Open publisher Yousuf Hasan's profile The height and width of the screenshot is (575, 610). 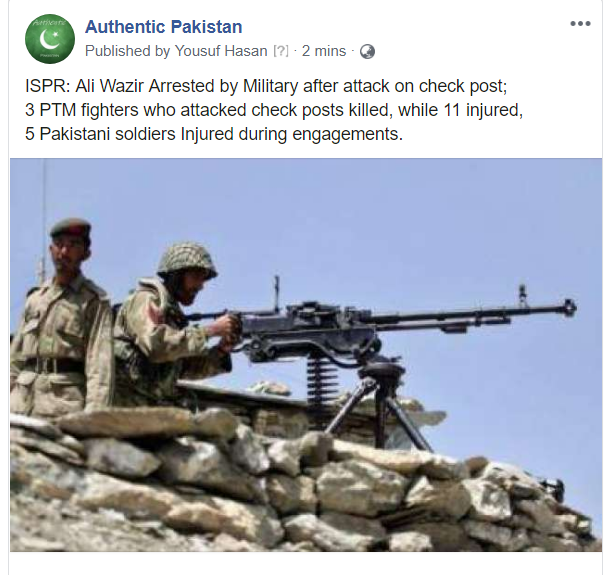221,51
